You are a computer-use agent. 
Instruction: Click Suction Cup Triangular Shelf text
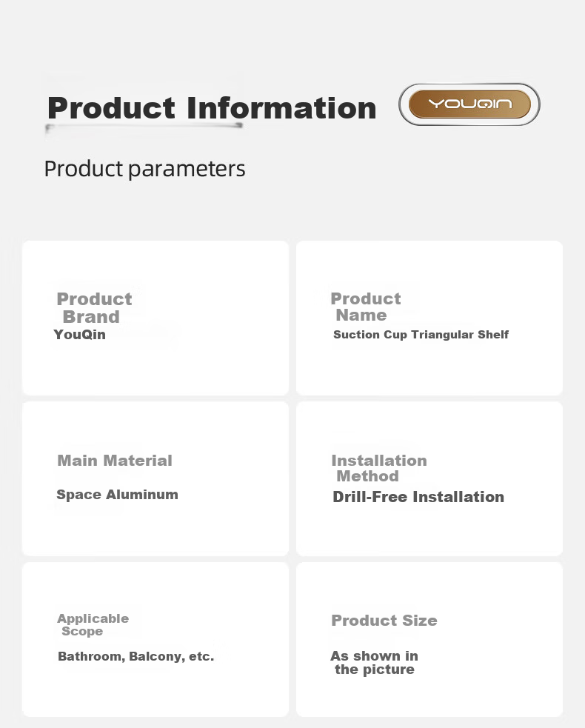421,334
